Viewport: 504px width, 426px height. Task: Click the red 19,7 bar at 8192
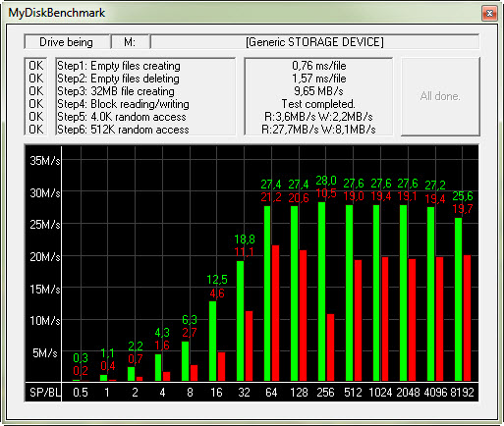point(467,318)
